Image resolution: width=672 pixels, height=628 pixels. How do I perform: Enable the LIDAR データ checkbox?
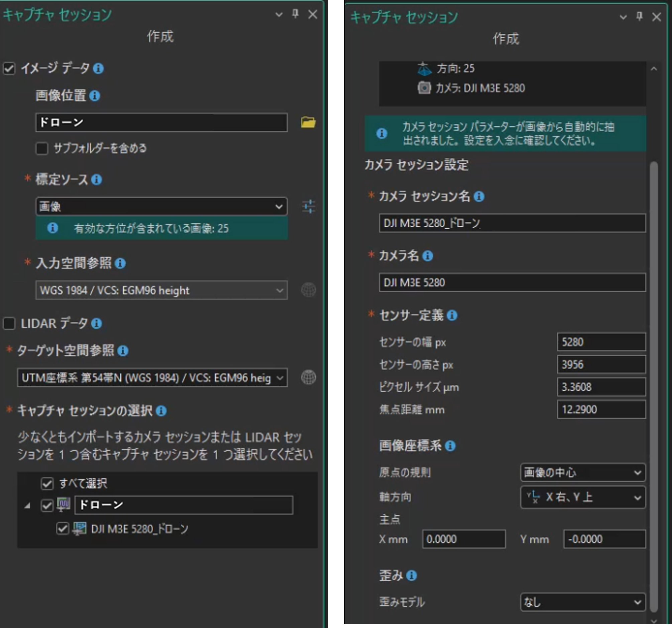(9, 324)
